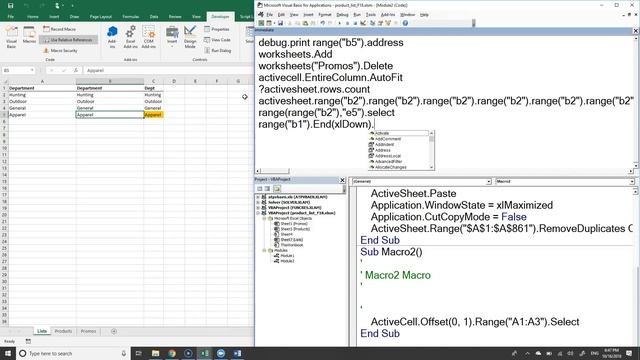Switch to the Products sheet tab

tap(63, 331)
